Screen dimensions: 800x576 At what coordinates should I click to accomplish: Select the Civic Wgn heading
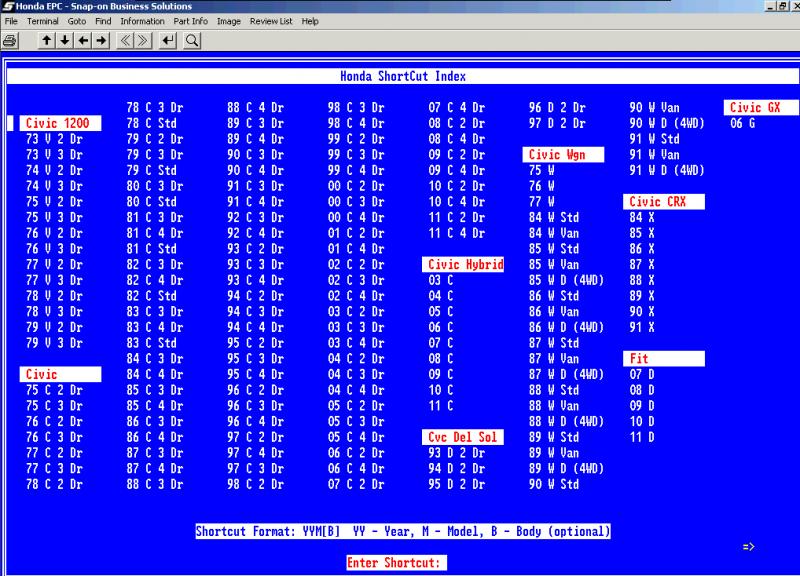(563, 155)
